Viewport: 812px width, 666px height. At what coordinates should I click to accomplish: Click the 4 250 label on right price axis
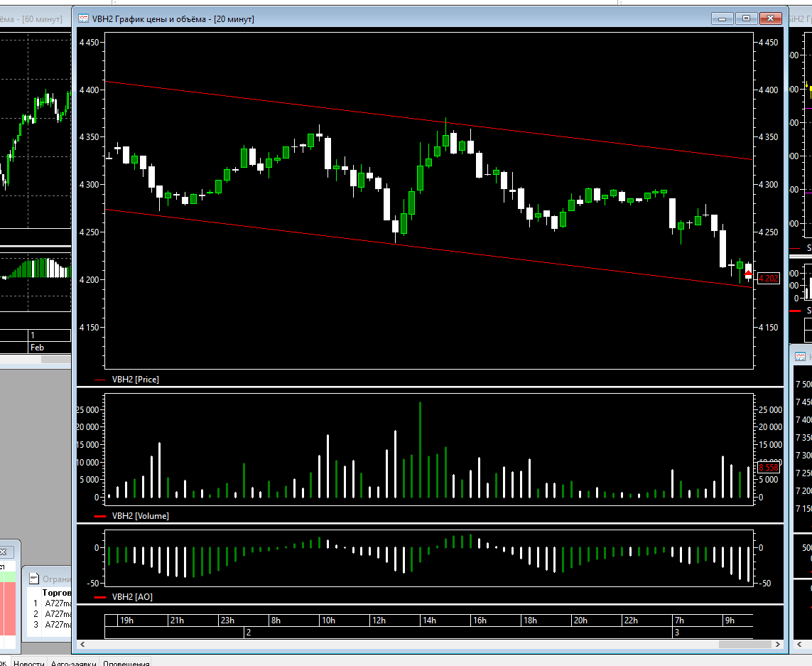coord(768,232)
